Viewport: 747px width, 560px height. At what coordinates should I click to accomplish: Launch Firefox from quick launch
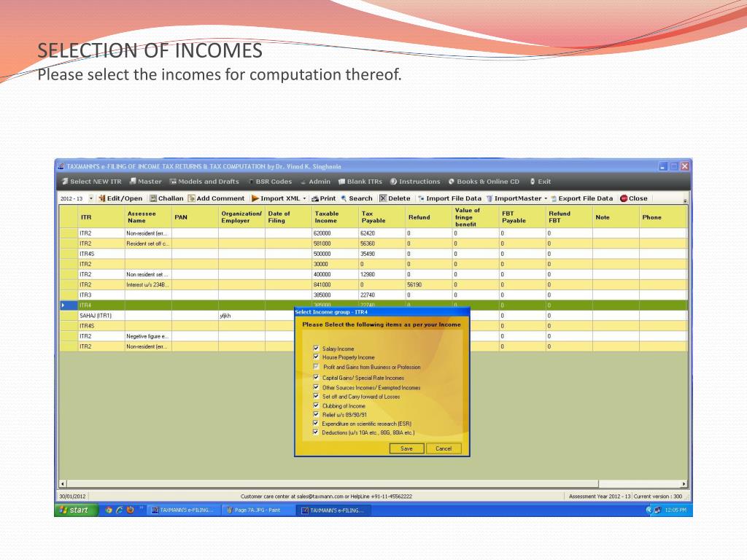coord(130,510)
